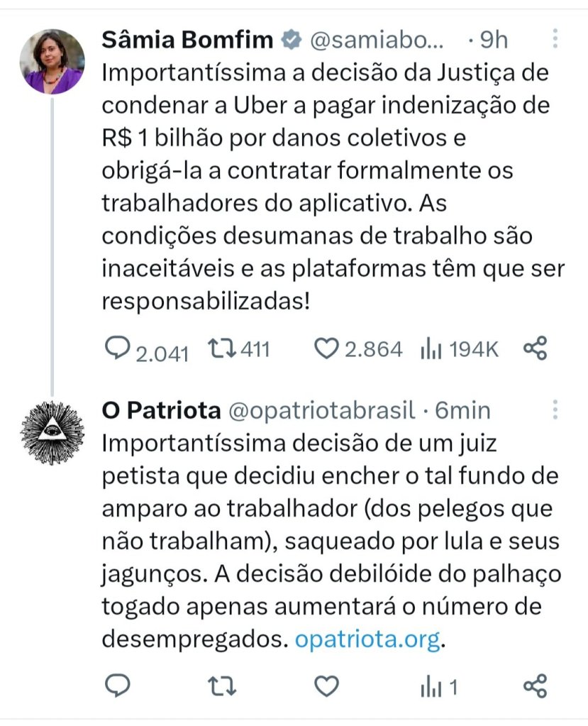Open the opatriota.org link

(367, 639)
